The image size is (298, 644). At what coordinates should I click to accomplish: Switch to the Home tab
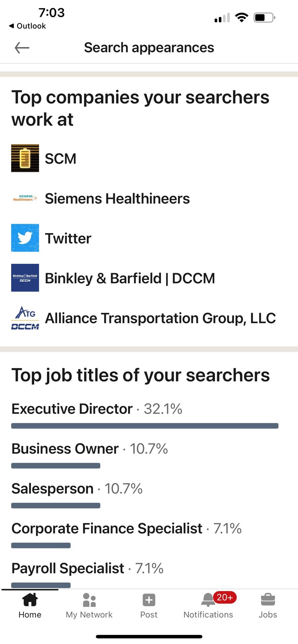[30, 606]
